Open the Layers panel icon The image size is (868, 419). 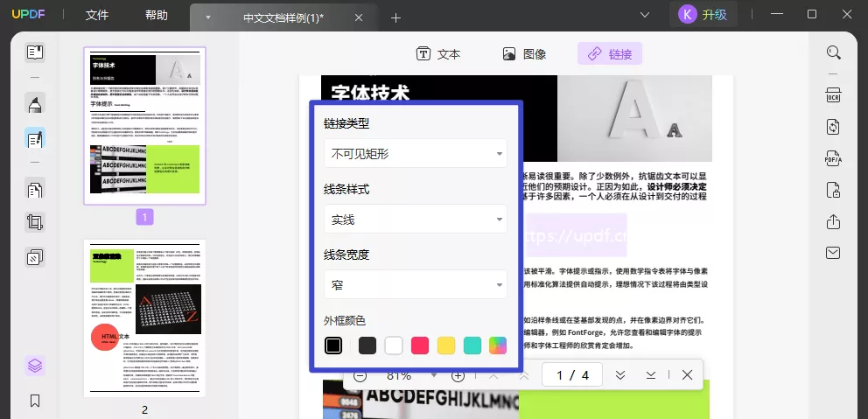pyautogui.click(x=35, y=366)
